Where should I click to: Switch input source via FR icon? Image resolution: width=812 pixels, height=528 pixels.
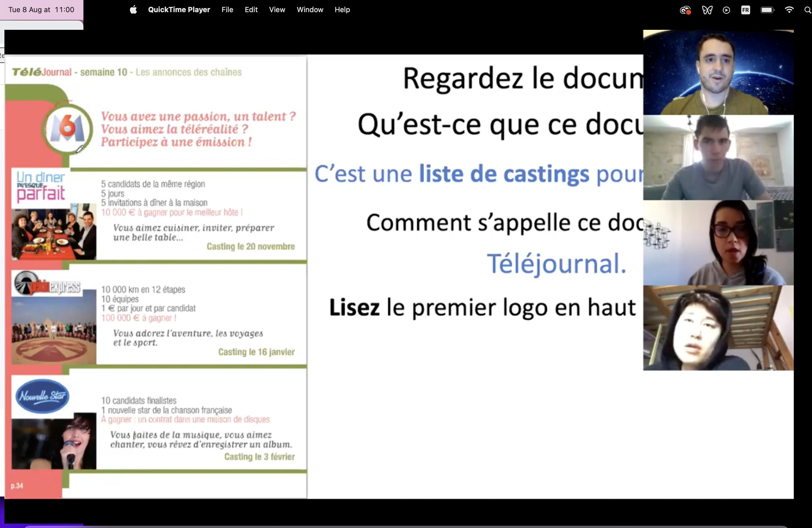pos(745,10)
